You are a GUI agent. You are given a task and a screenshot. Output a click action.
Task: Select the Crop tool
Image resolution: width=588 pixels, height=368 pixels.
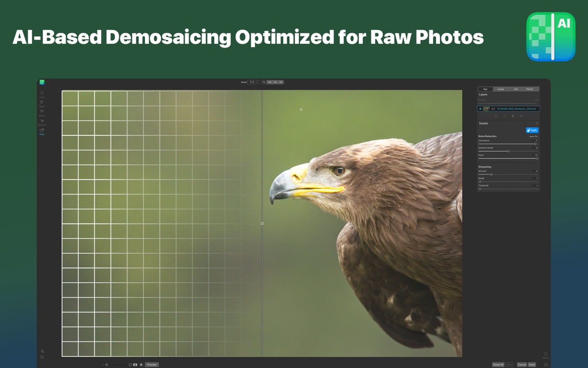[42, 93]
